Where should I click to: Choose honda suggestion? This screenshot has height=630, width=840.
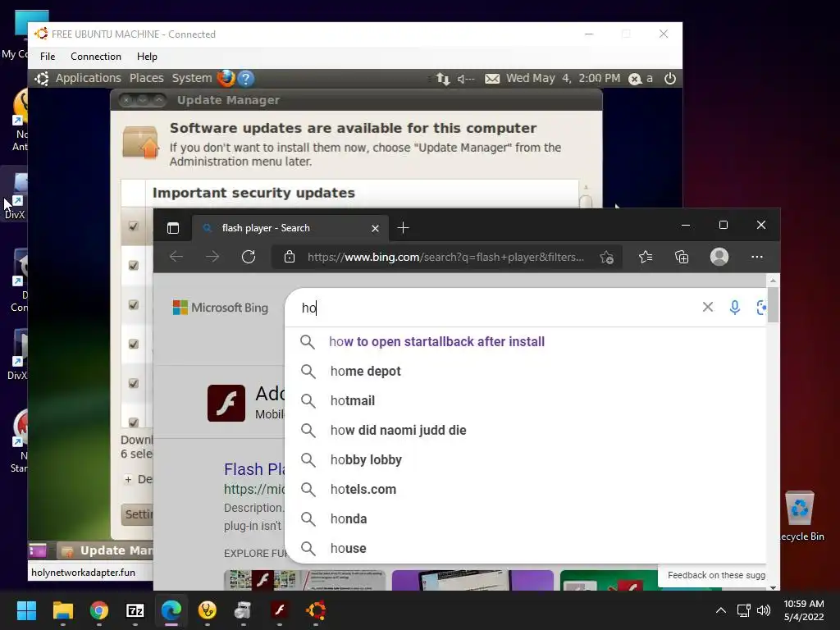click(x=526, y=518)
